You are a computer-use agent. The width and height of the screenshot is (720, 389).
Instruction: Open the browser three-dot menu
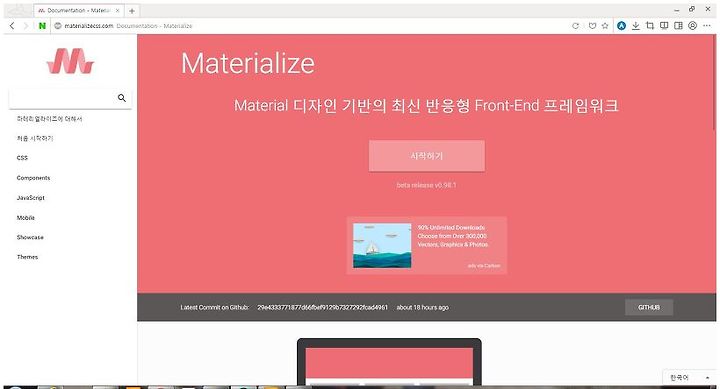(707, 26)
